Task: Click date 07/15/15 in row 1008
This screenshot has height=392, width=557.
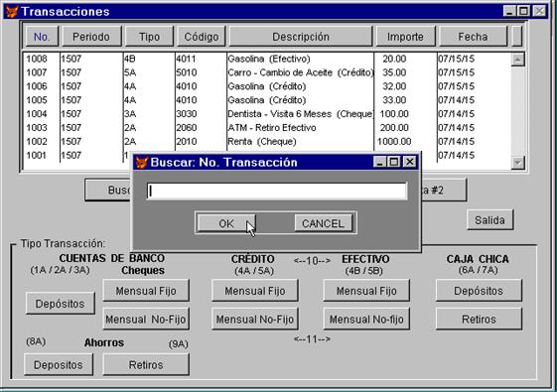Action: [457, 59]
